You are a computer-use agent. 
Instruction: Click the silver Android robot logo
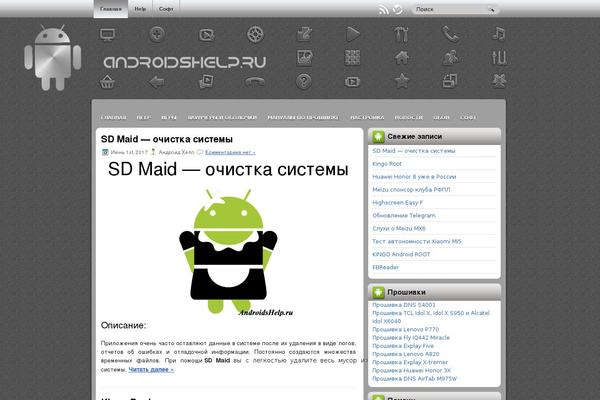(x=53, y=57)
